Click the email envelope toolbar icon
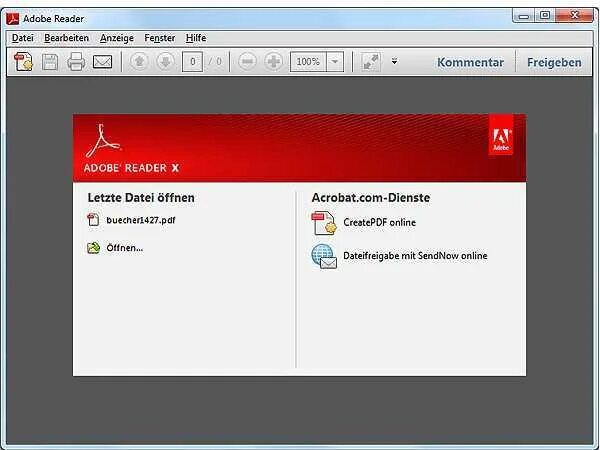 pos(103,62)
